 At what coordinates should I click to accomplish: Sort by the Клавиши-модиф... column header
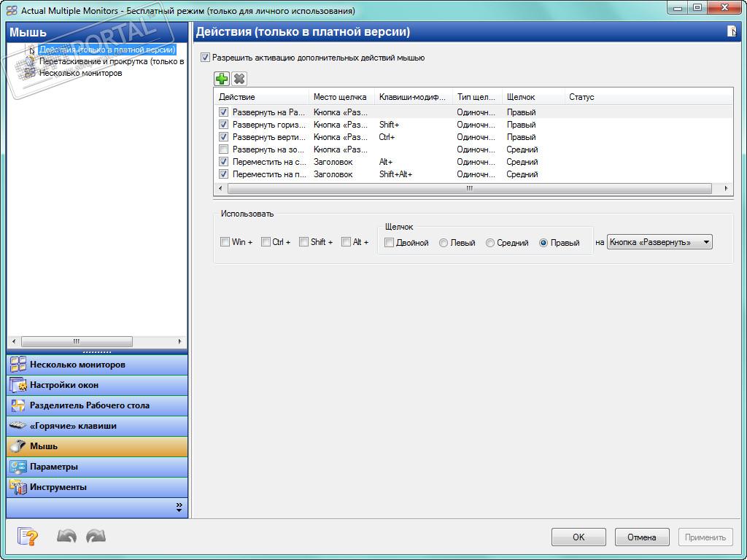pos(414,97)
